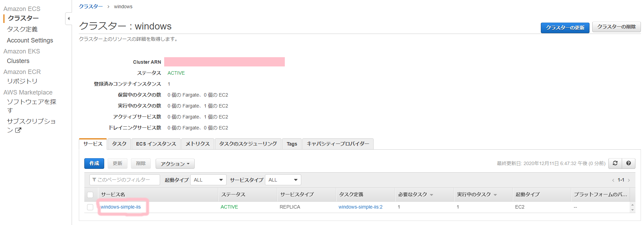Open the windows-simple-iis service link
This screenshot has width=644, height=225.
121,207
